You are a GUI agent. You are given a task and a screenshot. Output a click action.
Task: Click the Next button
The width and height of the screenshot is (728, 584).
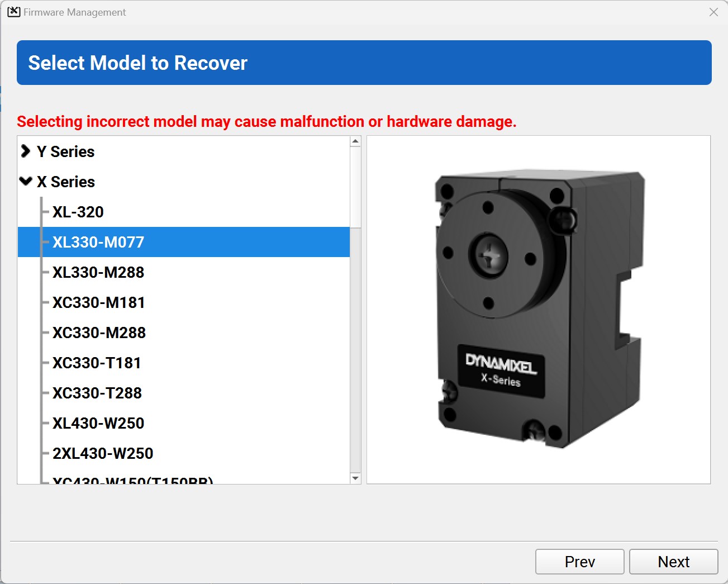[674, 562]
